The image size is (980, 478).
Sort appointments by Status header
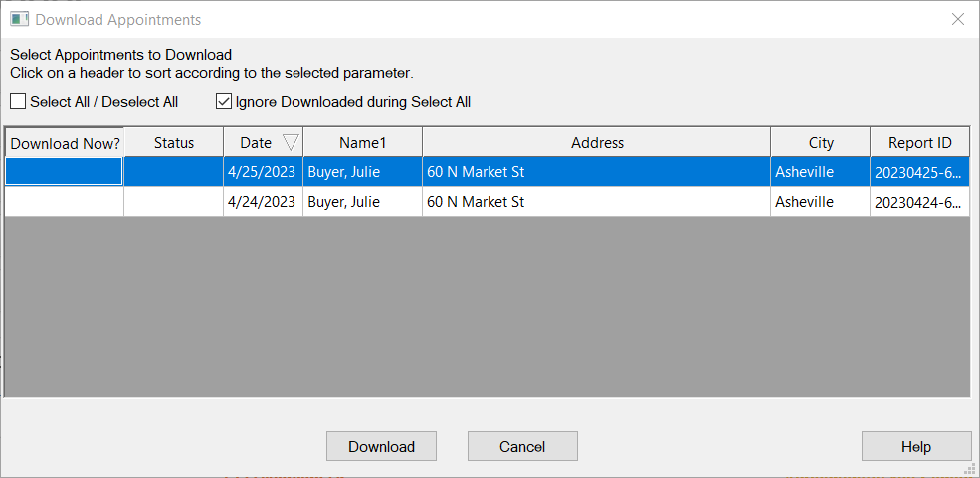click(x=174, y=143)
